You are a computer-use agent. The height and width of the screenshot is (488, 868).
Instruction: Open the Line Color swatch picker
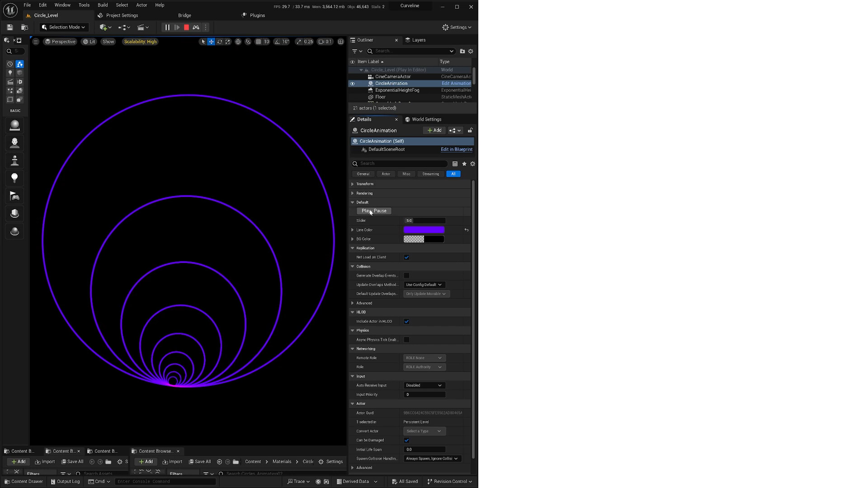424,230
